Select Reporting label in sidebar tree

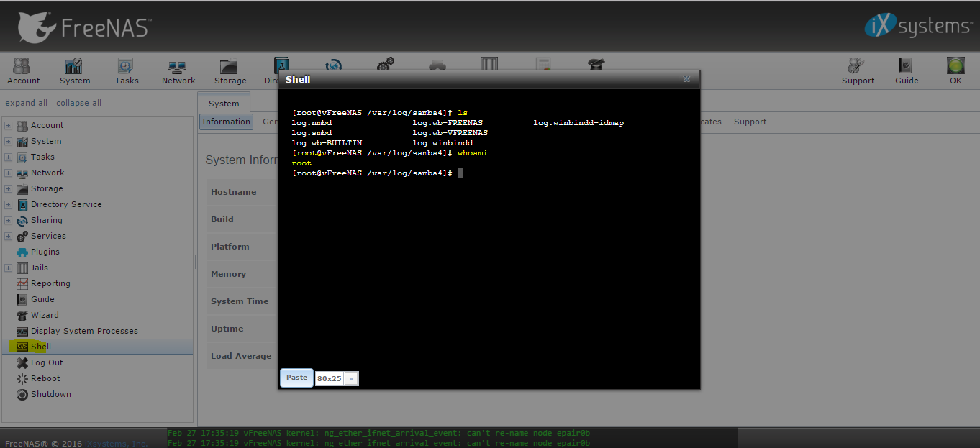coord(50,283)
